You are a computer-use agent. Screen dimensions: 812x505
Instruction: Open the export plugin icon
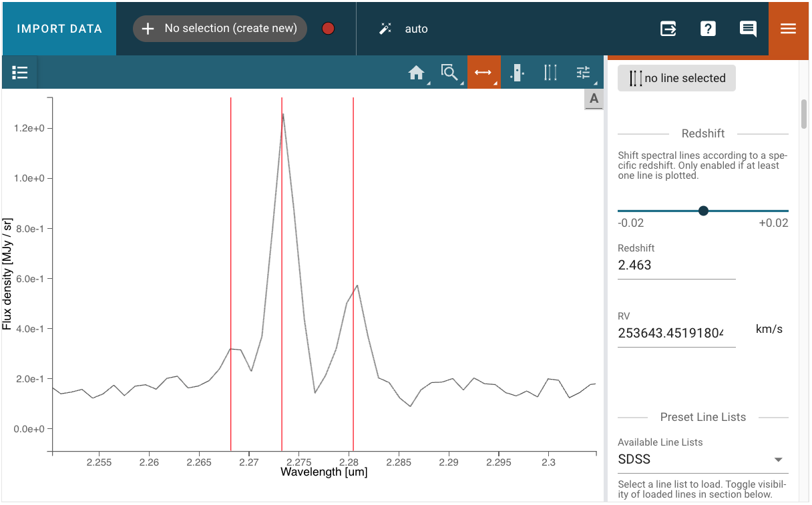click(x=668, y=29)
